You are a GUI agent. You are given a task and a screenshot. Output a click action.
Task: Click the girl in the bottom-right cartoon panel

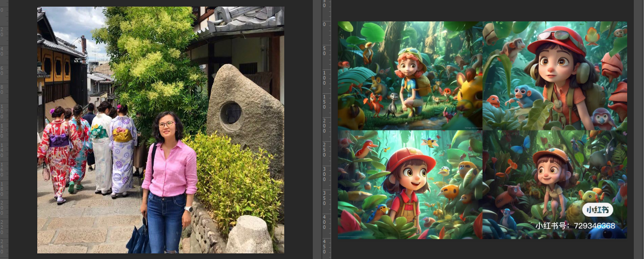[549, 177]
